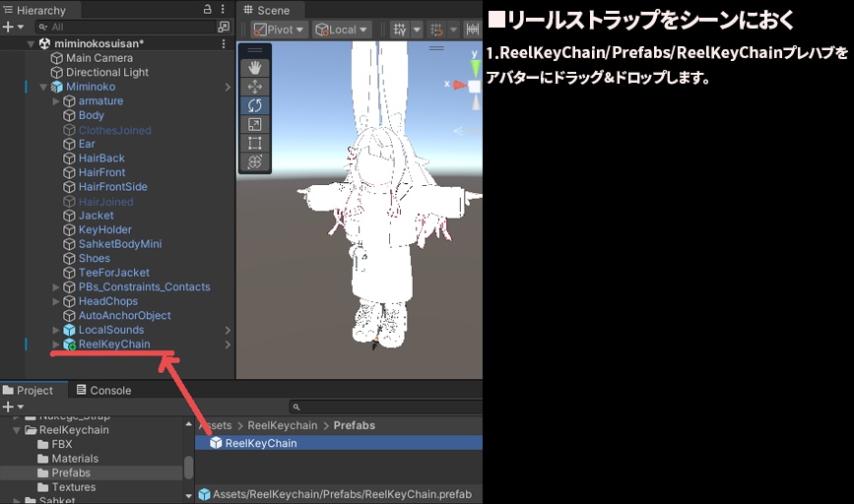Open the Hierarchy create plus menu
Screen dimensions: 854x504
pyautogui.click(x=13, y=27)
